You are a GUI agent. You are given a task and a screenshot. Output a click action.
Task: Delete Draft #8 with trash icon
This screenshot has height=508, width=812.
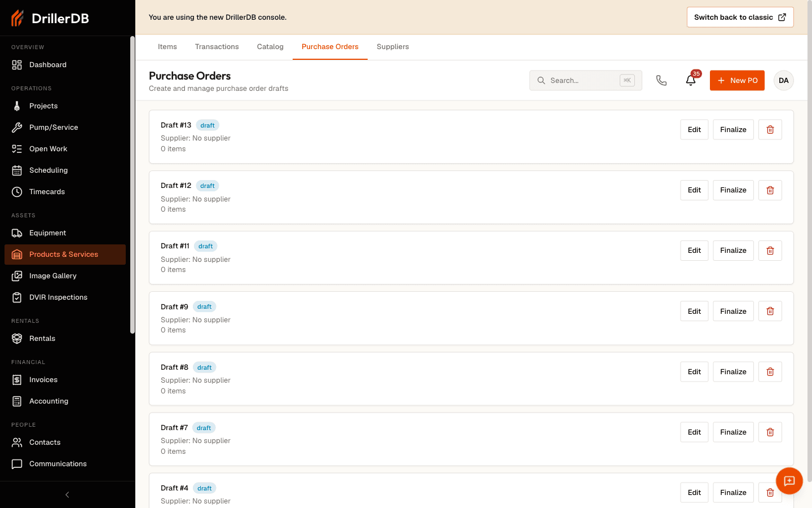pos(770,372)
